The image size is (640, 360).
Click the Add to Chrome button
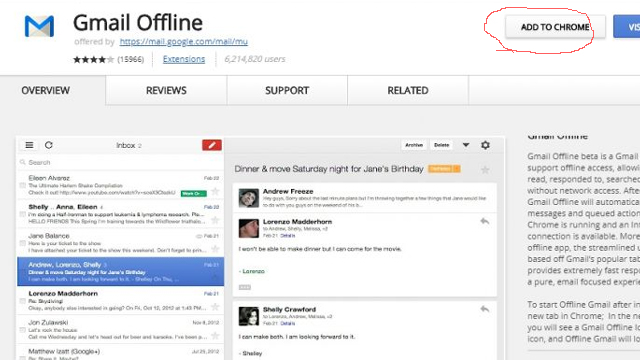[555, 27]
